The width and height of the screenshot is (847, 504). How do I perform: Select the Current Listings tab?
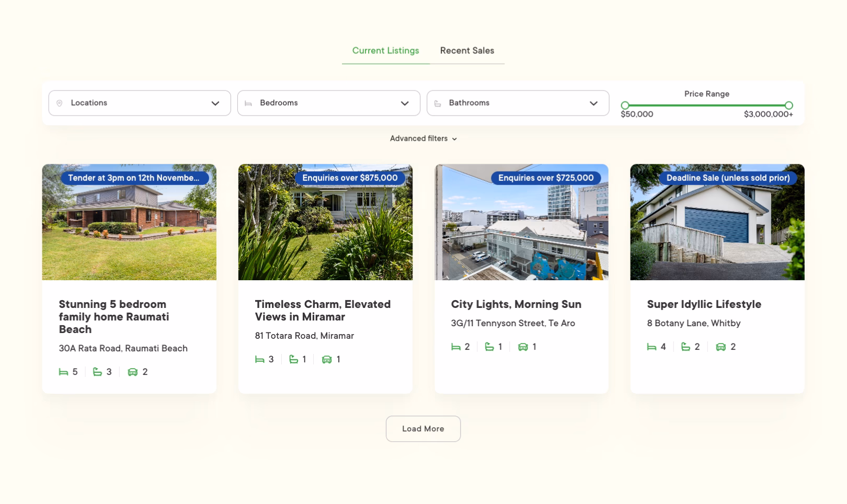(x=385, y=51)
